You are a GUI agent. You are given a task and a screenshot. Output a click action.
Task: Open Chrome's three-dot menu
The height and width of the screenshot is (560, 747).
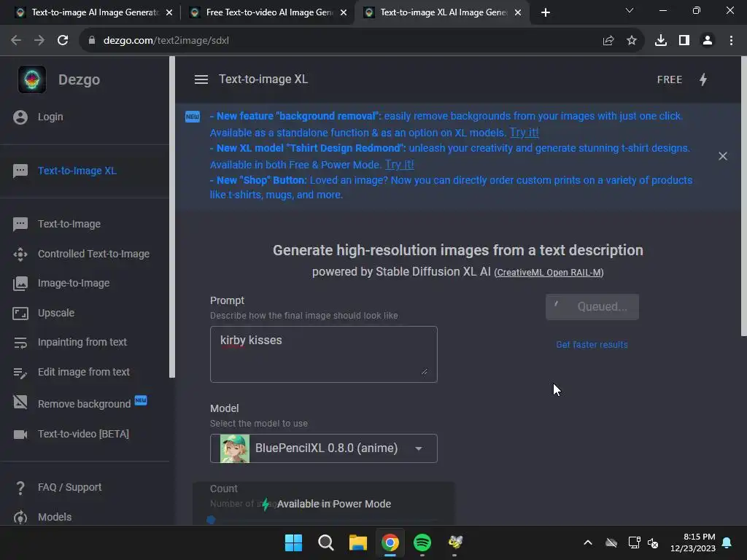pos(731,41)
